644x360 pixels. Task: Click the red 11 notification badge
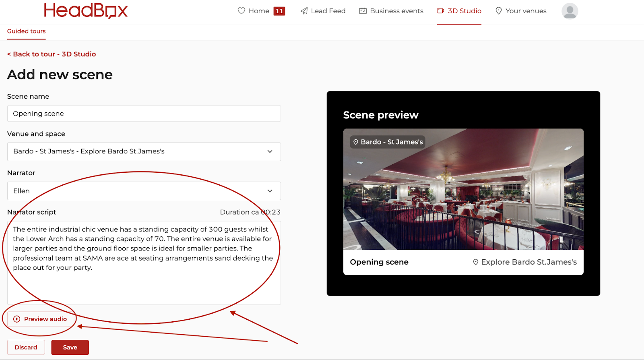[279, 11]
